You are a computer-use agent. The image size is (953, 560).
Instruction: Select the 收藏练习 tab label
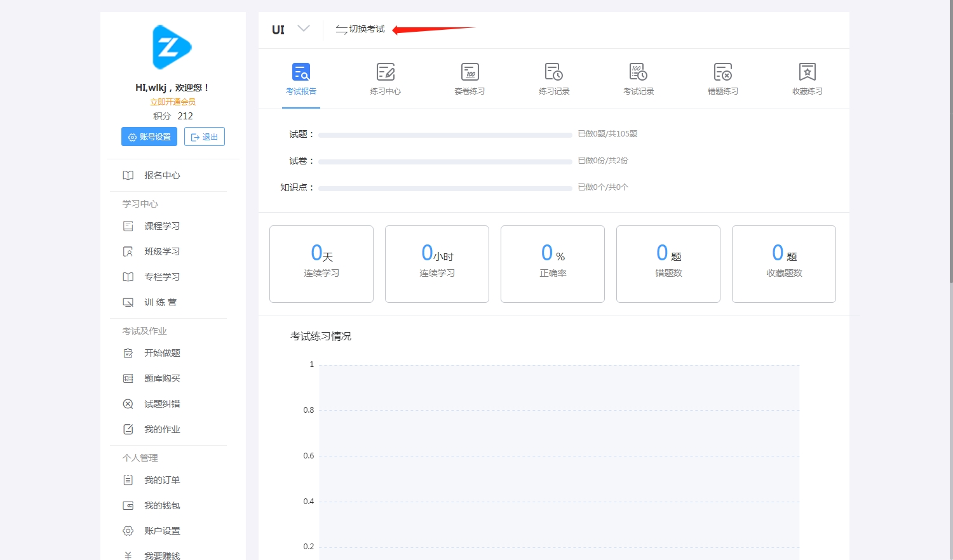pos(808,91)
